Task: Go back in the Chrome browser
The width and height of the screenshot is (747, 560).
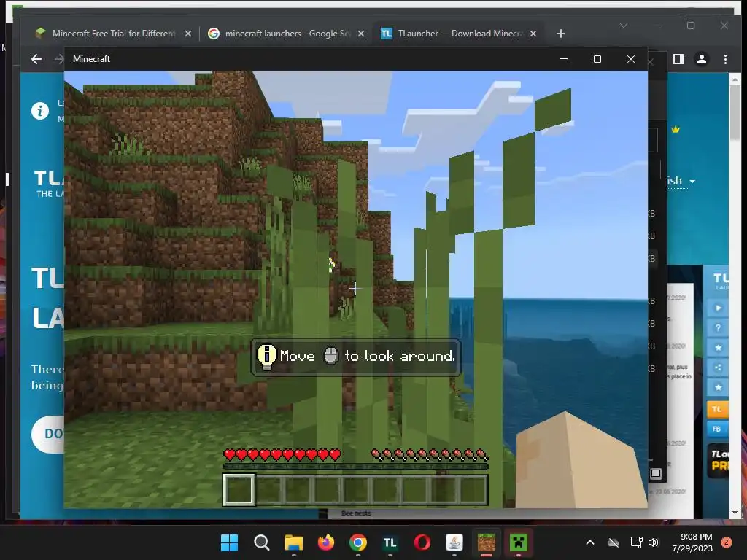Action: coord(36,59)
